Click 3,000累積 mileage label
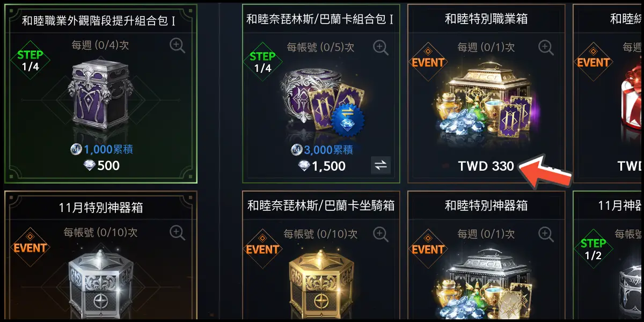 coord(321,150)
